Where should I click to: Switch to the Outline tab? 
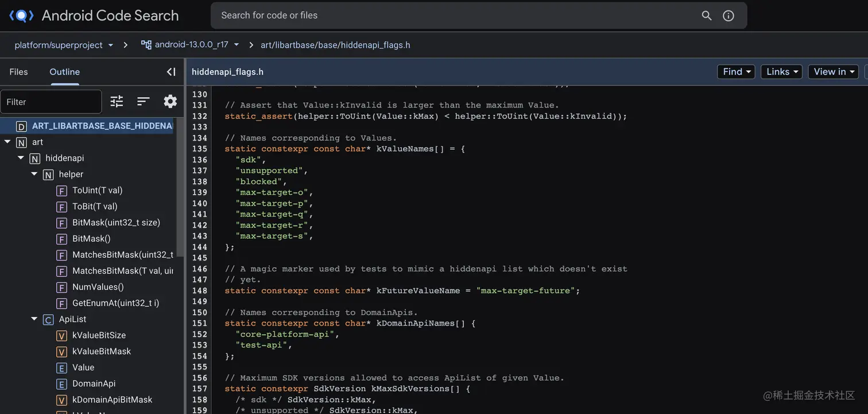(64, 72)
